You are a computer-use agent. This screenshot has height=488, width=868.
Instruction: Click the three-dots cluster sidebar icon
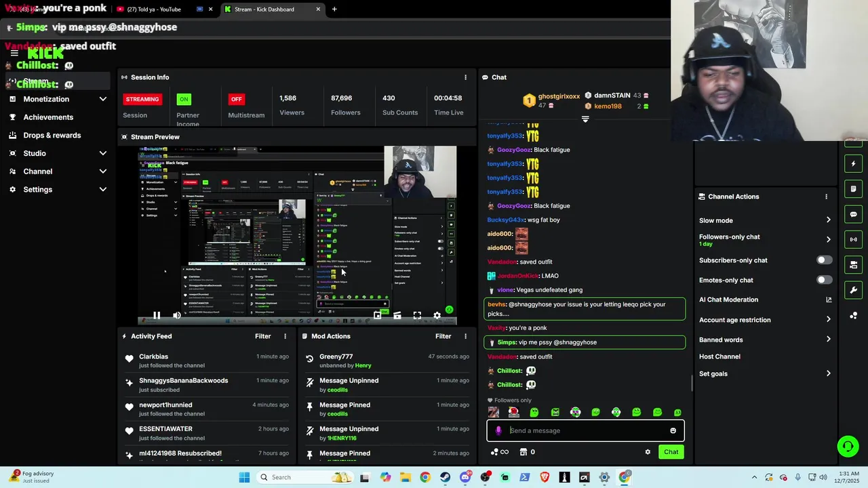[x=854, y=316]
